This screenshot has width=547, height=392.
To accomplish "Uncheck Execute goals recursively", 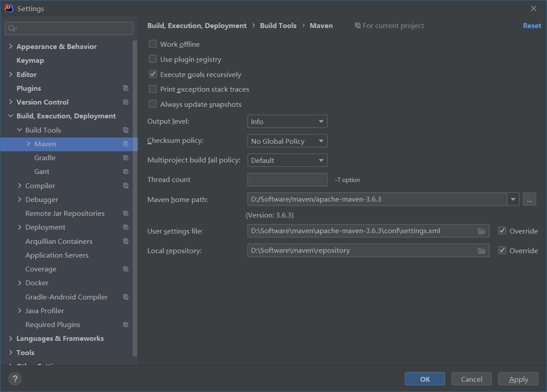I will tap(153, 74).
